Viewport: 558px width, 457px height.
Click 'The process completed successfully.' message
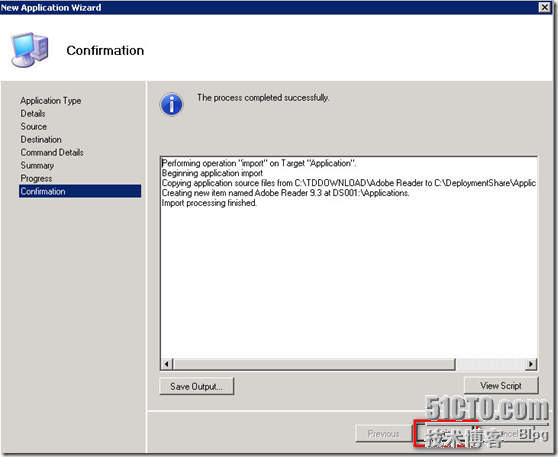pyautogui.click(x=263, y=98)
